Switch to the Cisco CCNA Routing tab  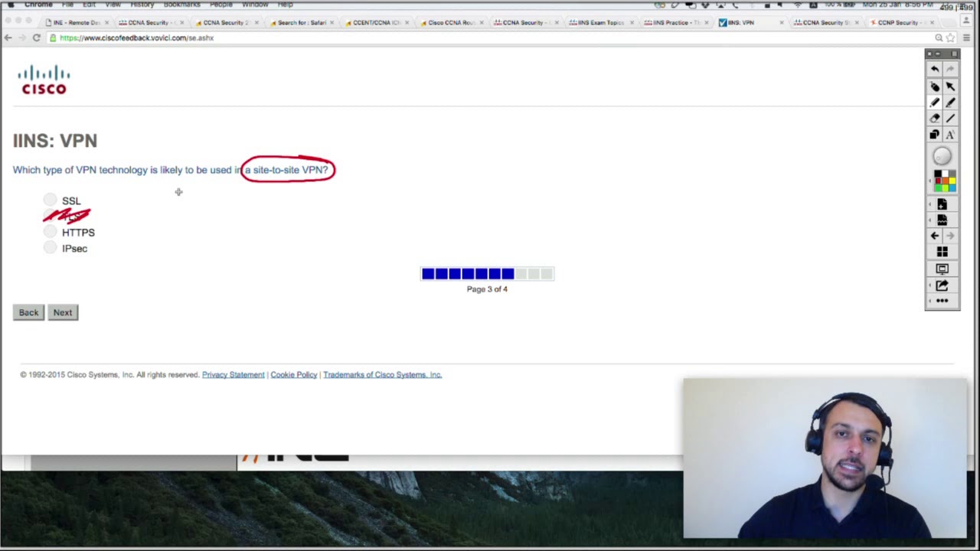[450, 22]
